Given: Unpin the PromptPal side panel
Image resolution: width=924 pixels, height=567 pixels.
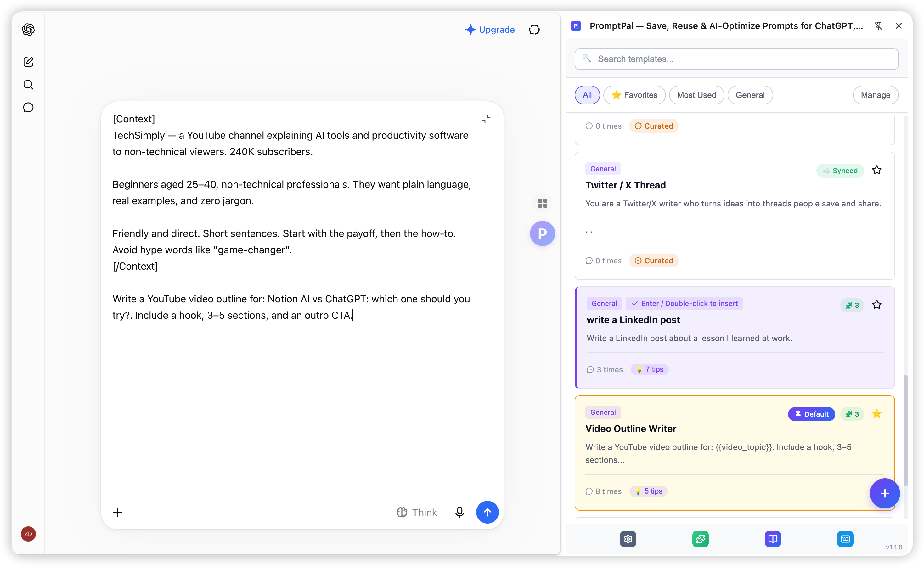Looking at the screenshot, I should (x=878, y=26).
